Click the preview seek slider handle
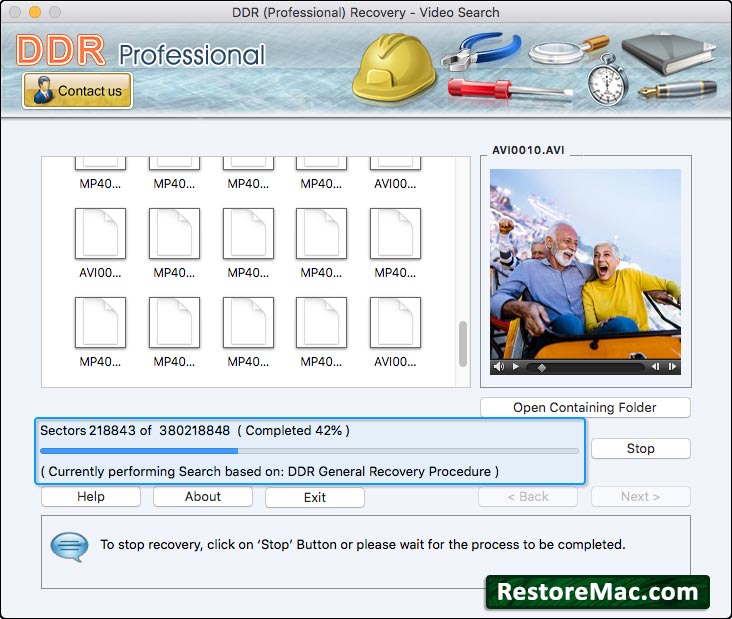Viewport: 732px width, 619px height. pyautogui.click(x=542, y=368)
